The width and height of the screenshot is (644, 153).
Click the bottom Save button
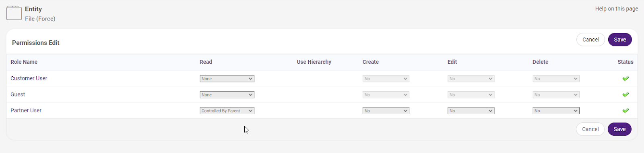[619, 129]
